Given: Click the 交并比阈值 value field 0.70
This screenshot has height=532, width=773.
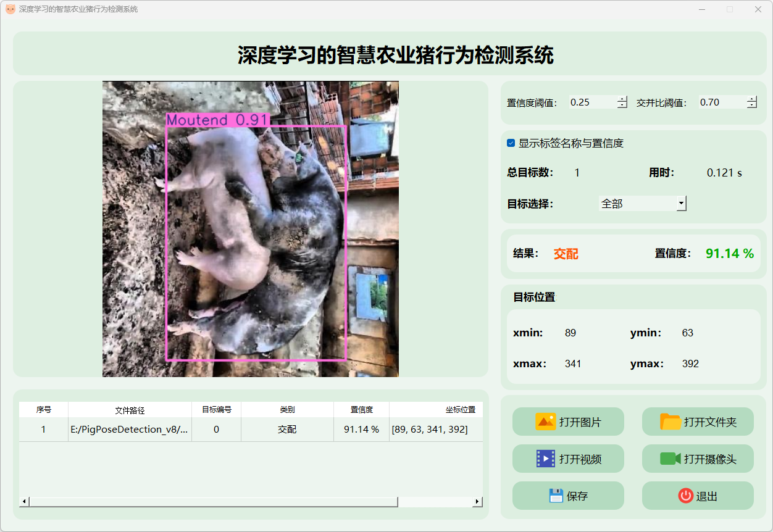Looking at the screenshot, I should point(721,102).
